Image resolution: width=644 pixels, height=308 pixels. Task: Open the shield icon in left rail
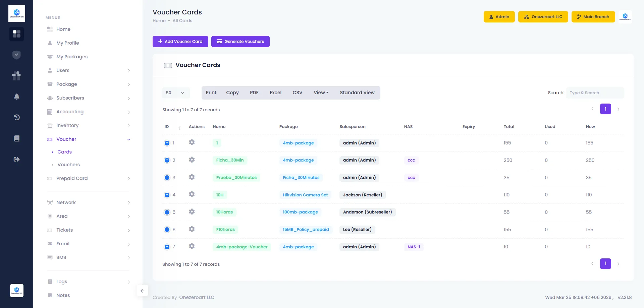[16, 55]
